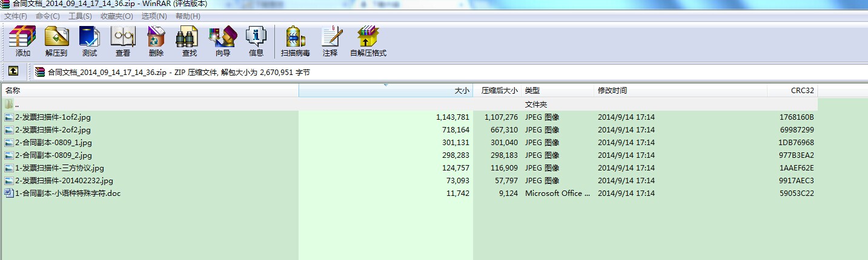Click the archive icon in address bar

coord(41,72)
